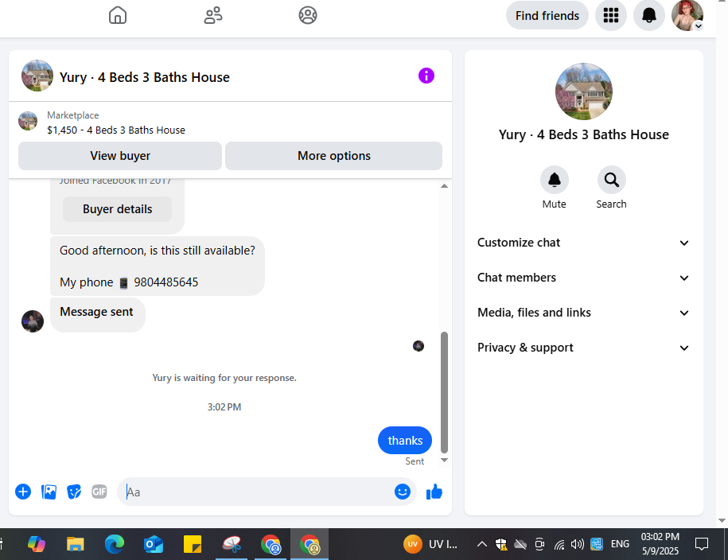Image resolution: width=728 pixels, height=560 pixels.
Task: Go to the Facebook Home icon
Action: pyautogui.click(x=118, y=15)
